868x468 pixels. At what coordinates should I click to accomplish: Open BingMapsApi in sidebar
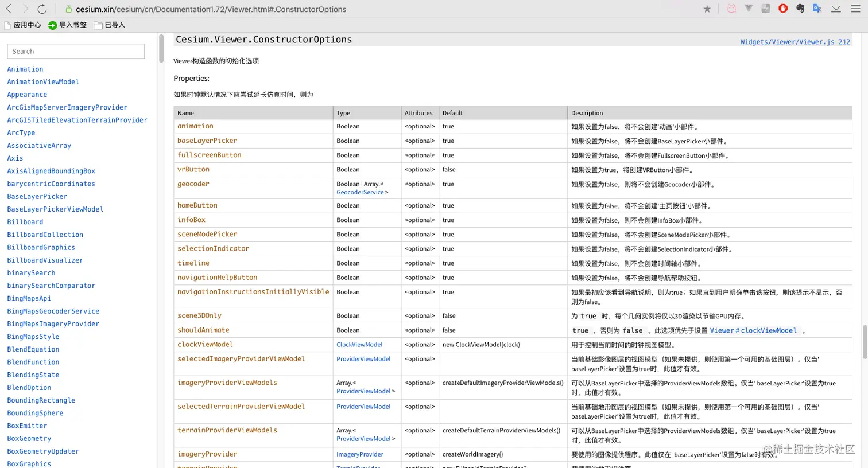tap(29, 298)
